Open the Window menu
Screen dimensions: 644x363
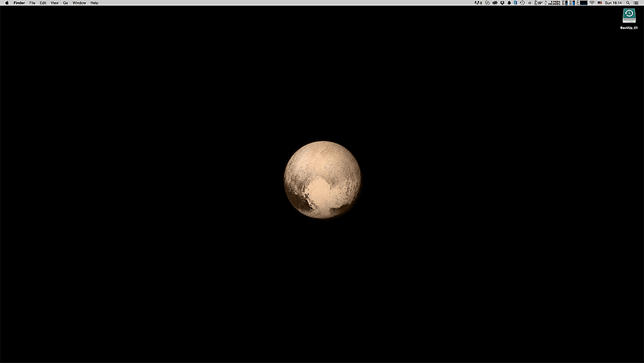(x=79, y=3)
